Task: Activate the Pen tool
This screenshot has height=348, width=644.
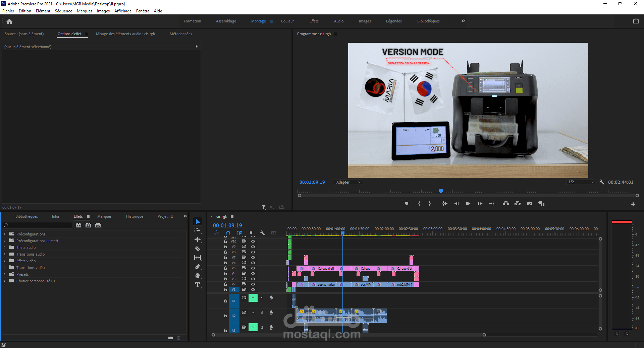Action: click(198, 267)
